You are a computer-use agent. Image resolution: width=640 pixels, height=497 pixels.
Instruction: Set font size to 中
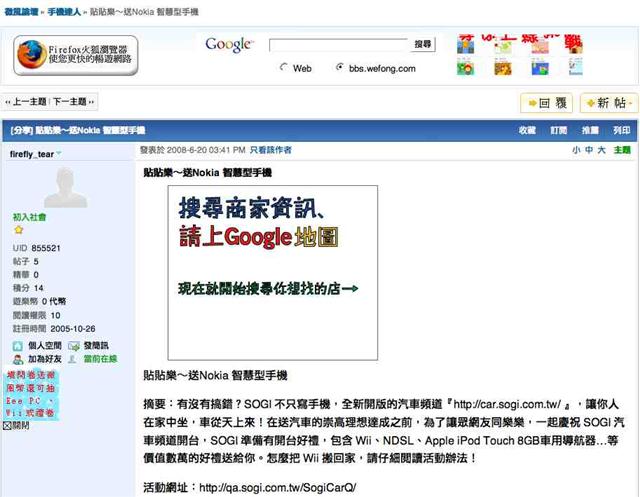589,150
